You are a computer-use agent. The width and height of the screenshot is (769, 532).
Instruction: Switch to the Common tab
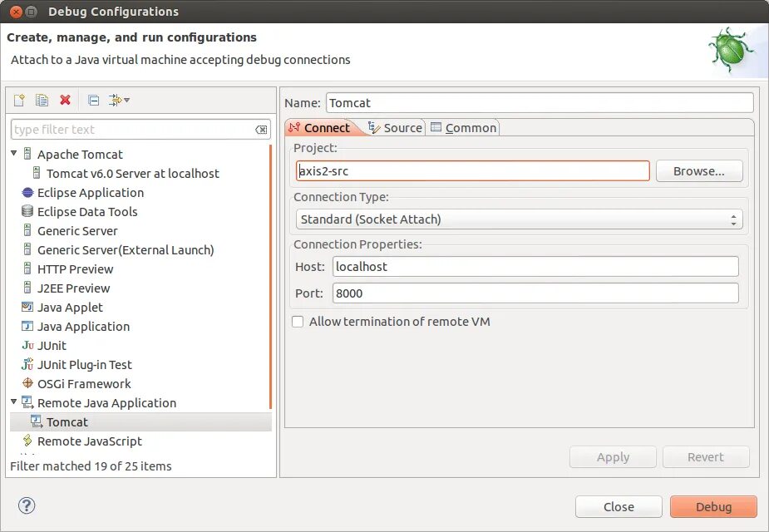(463, 128)
